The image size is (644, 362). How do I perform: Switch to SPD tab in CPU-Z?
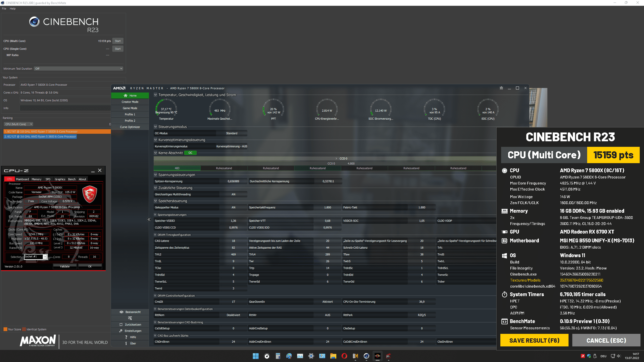point(48,179)
